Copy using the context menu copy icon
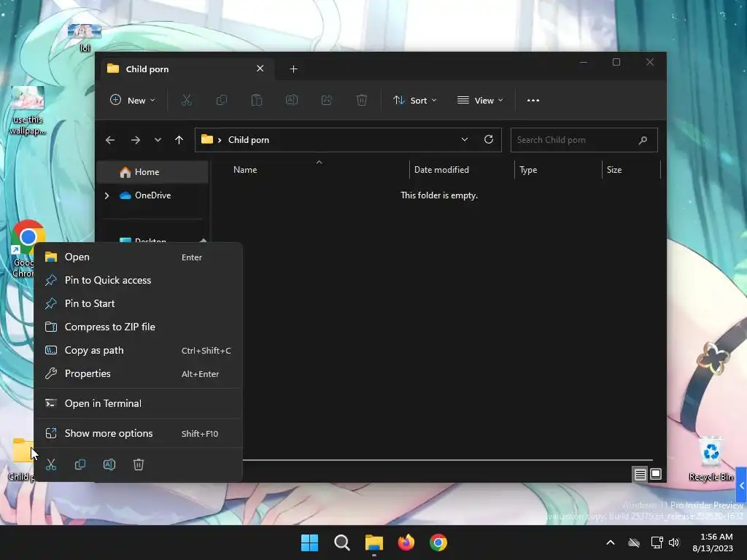The image size is (747, 560). pos(80,464)
